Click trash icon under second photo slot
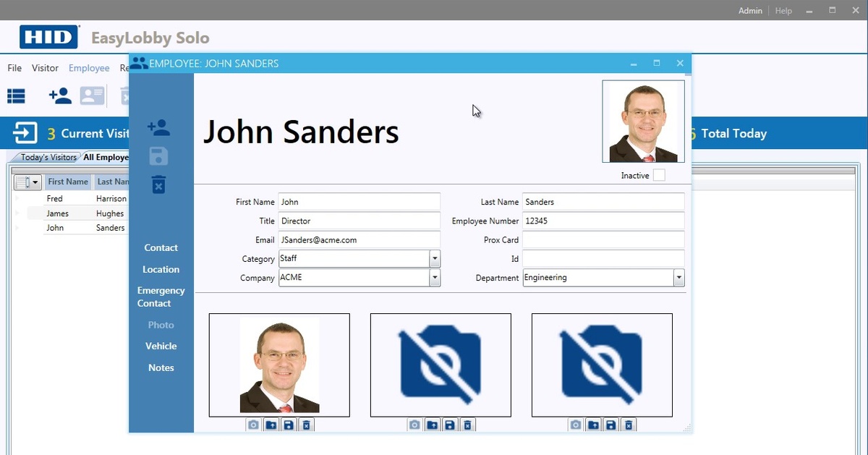 tap(467, 425)
